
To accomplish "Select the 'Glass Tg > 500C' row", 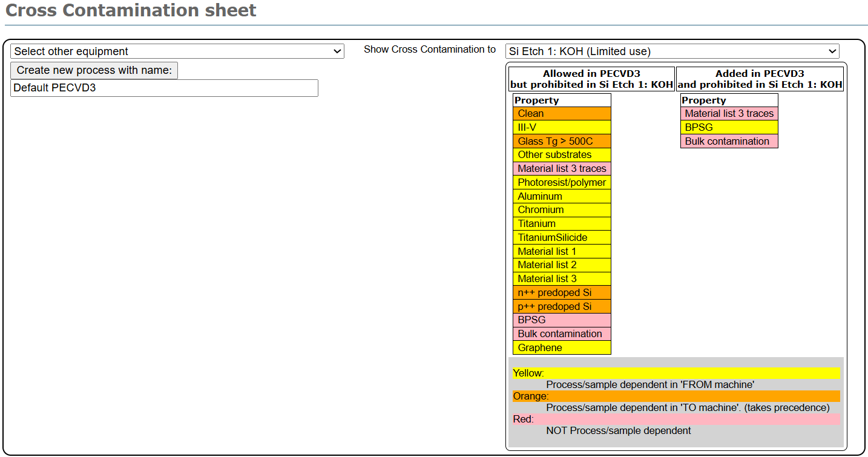I will pos(562,141).
